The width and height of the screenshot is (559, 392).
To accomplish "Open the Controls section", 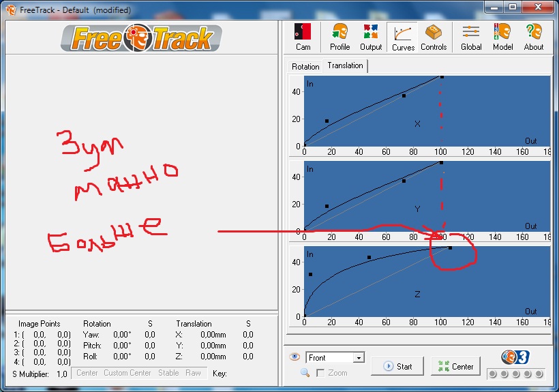I will [x=434, y=37].
